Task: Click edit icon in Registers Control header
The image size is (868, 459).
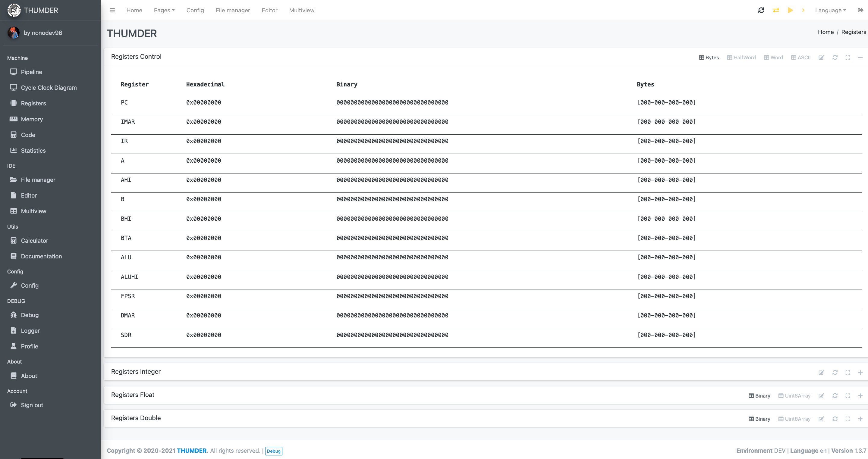Action: 822,58
